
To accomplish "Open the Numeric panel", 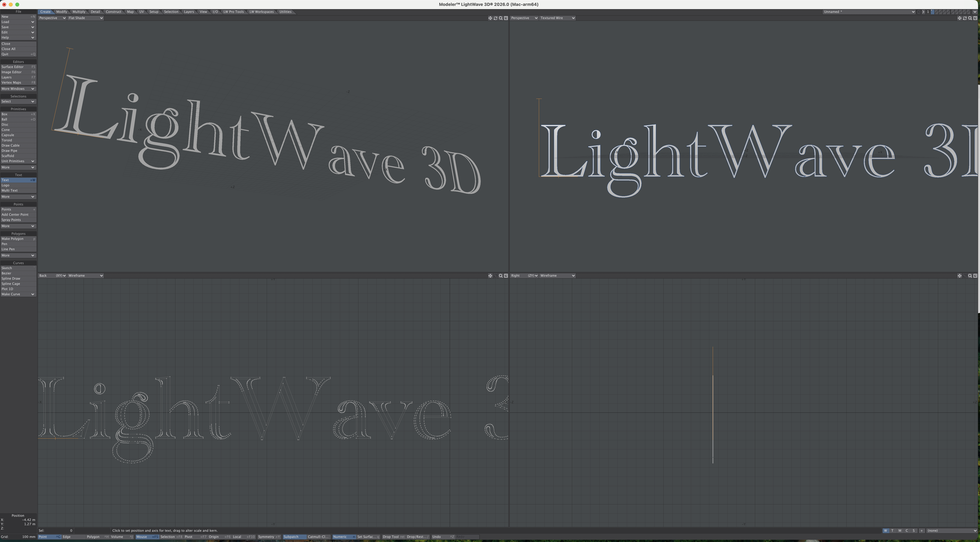I will tap(344, 537).
